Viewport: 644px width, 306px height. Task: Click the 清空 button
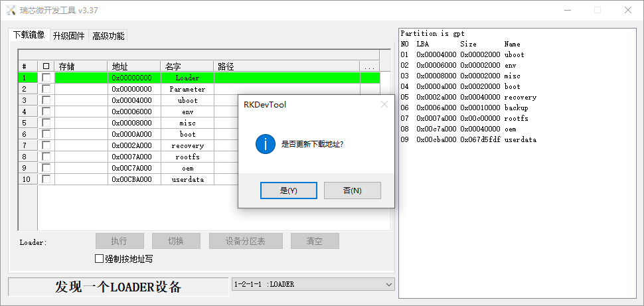coord(314,241)
